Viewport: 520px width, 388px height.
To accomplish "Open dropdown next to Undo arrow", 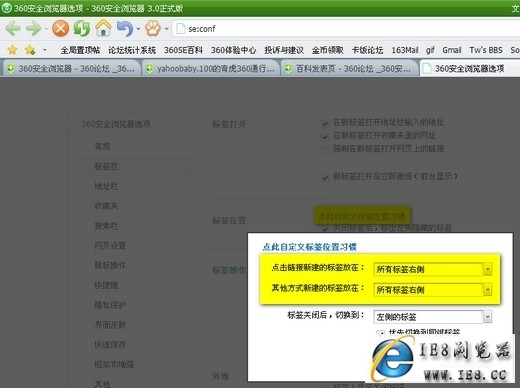I will 138,29.
